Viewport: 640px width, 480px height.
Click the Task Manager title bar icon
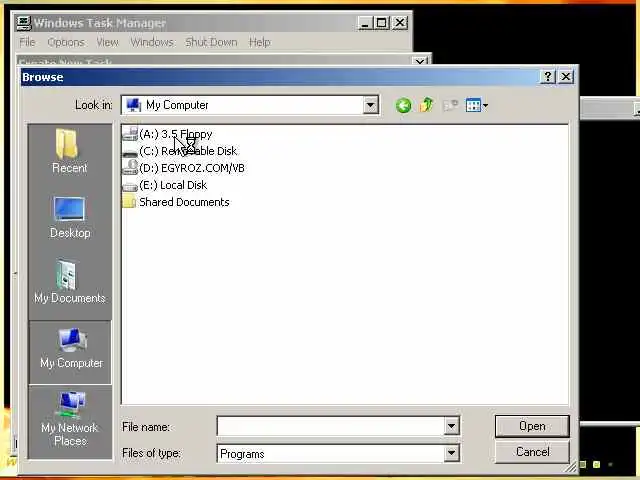[x=24, y=23]
